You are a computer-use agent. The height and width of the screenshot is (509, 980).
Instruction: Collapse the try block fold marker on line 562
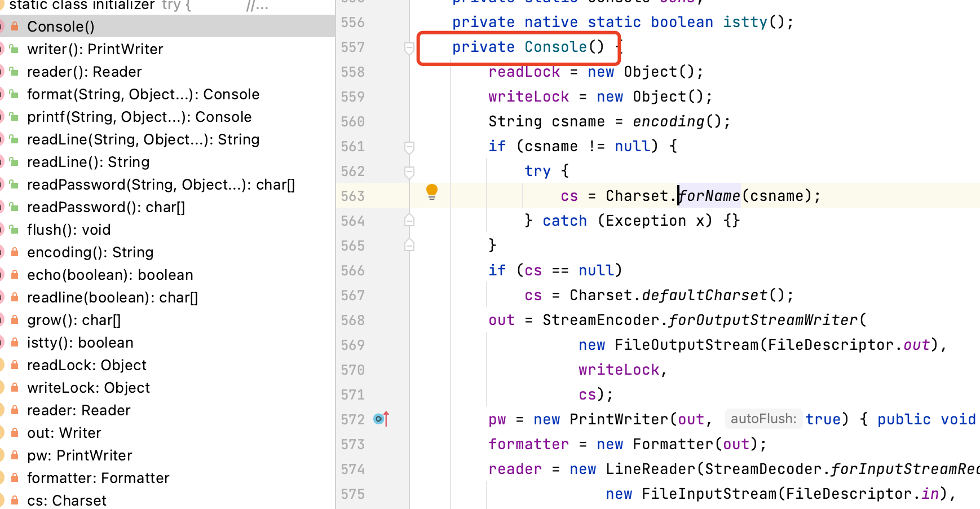(409, 172)
